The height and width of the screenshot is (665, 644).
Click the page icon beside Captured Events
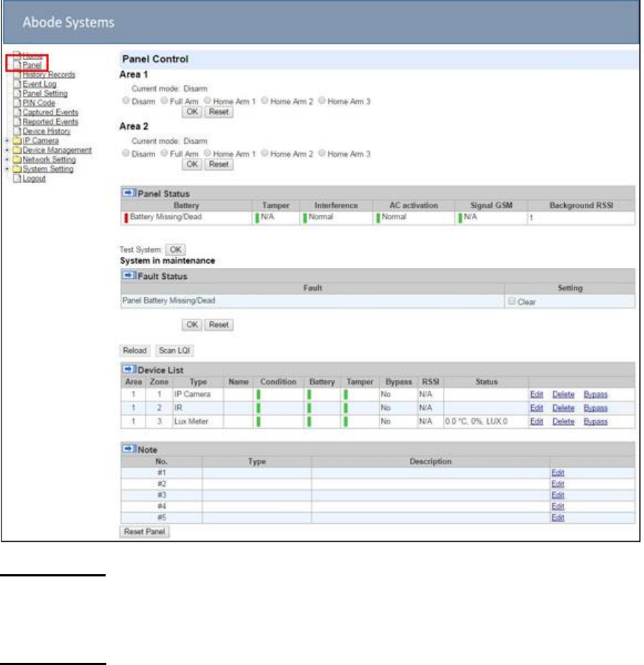17,112
